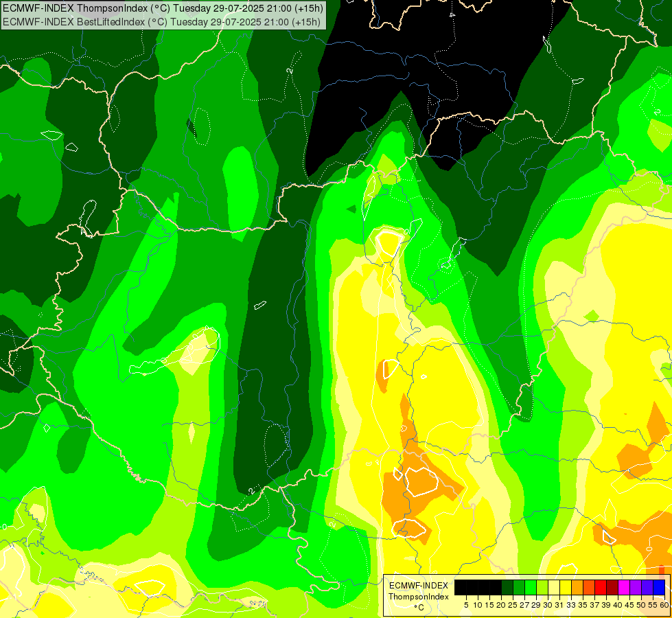Viewport: 672px width, 618px height.
Task: Click the dark orange 35–37 legend swatch
Action: (589, 587)
